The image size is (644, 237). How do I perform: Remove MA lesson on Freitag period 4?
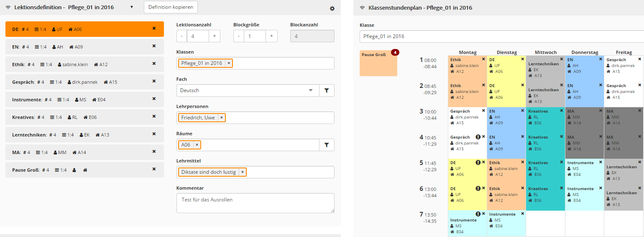point(640,137)
